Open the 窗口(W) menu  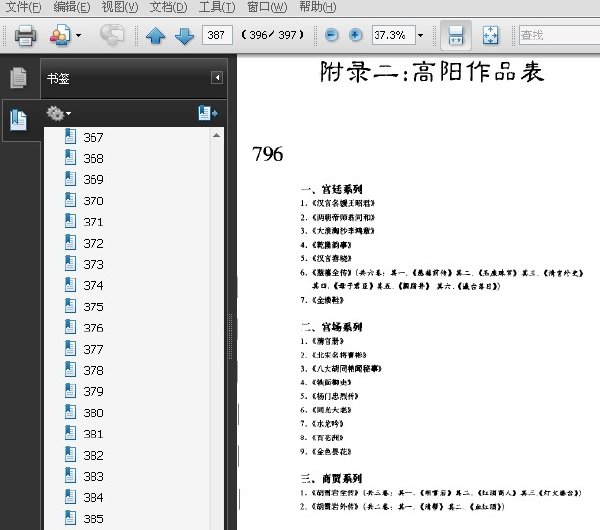pyautogui.click(x=267, y=7)
